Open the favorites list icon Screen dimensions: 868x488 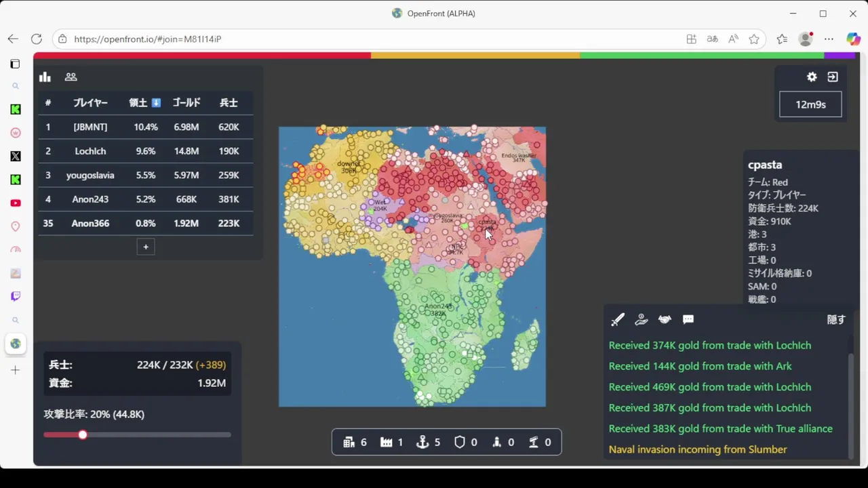click(782, 39)
